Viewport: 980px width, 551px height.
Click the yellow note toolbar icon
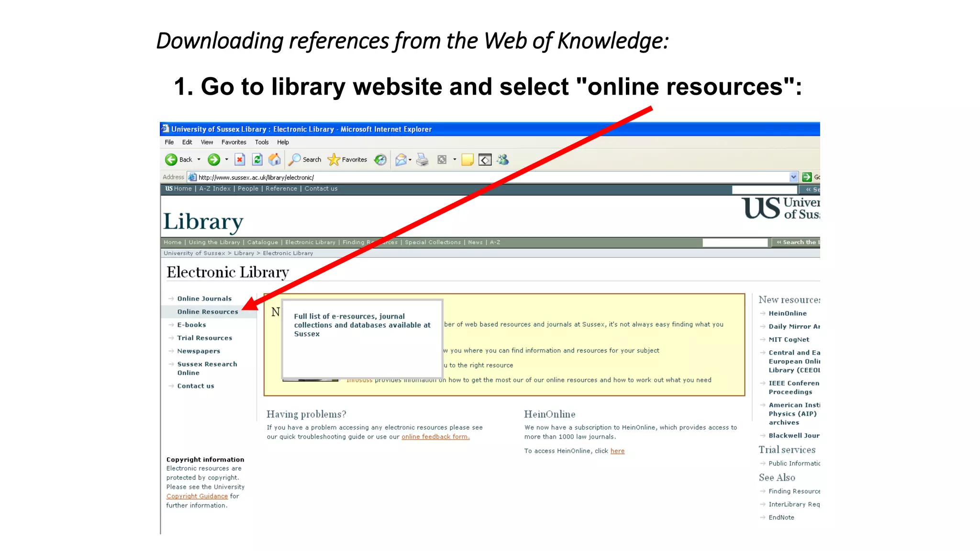pos(468,160)
